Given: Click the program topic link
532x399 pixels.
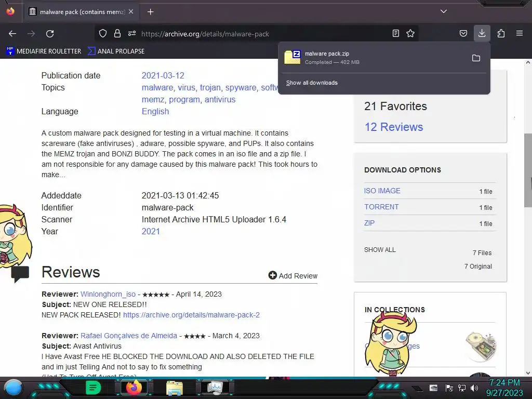Looking at the screenshot, I should [x=184, y=99].
